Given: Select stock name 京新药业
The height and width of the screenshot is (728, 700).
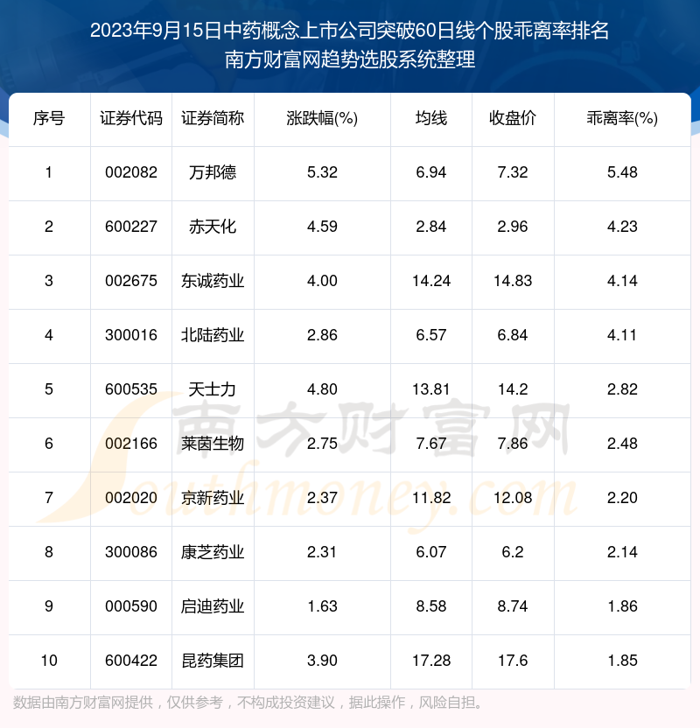Looking at the screenshot, I should [213, 498].
